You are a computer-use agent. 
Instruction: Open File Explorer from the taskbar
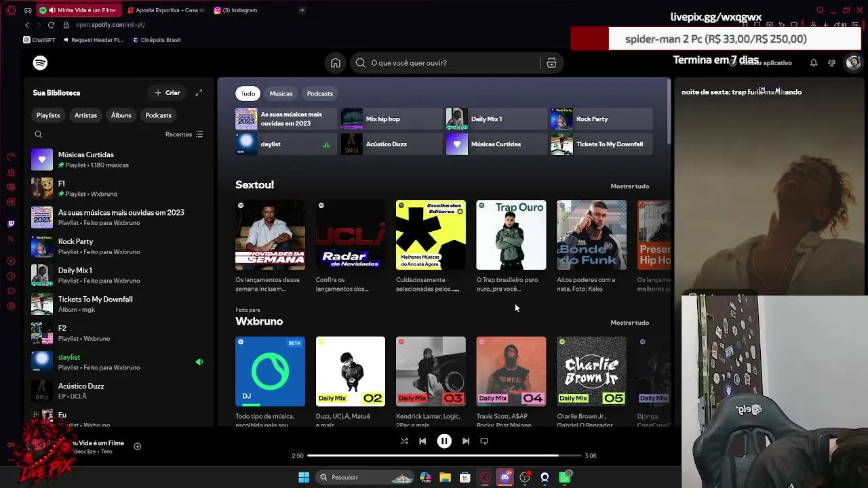point(445,477)
